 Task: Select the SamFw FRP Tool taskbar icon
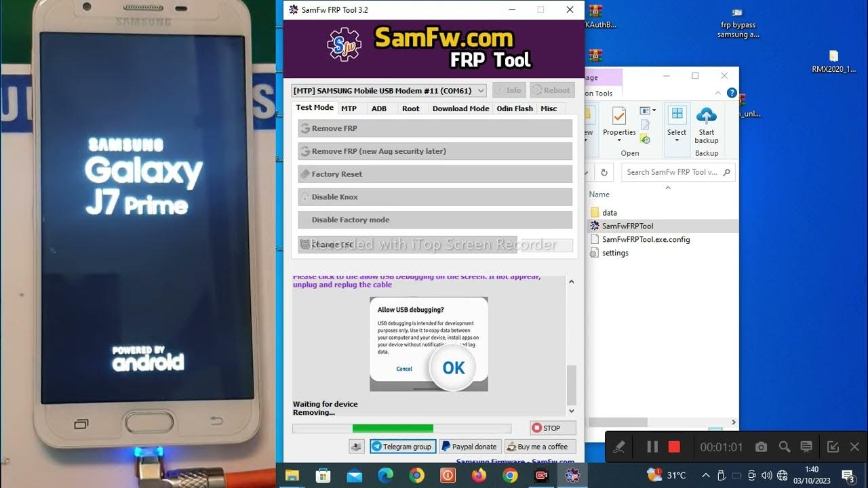click(x=572, y=476)
